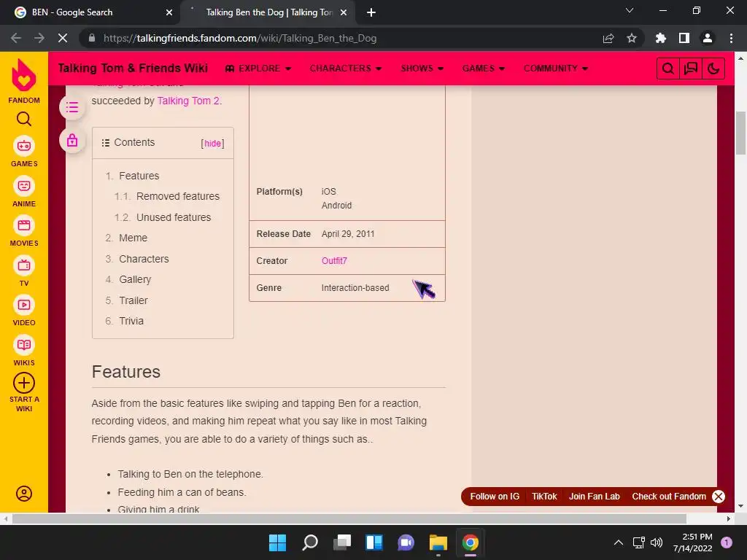Open a new browser tab

[371, 12]
